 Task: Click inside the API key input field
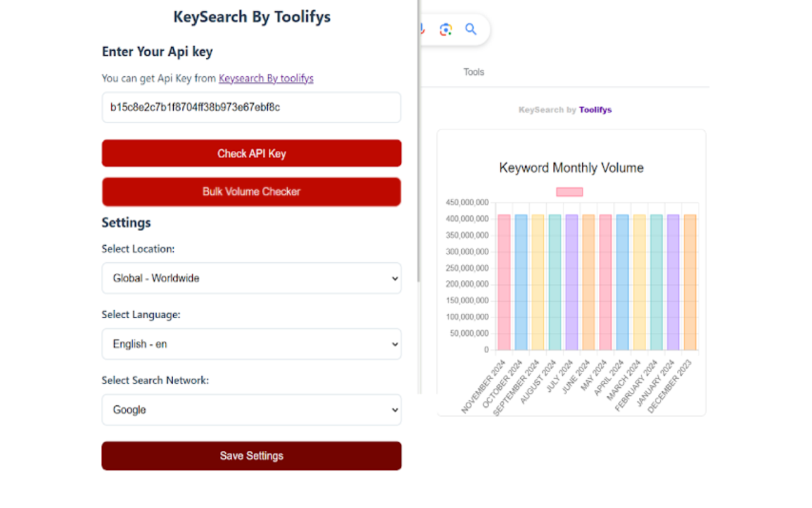[251, 107]
